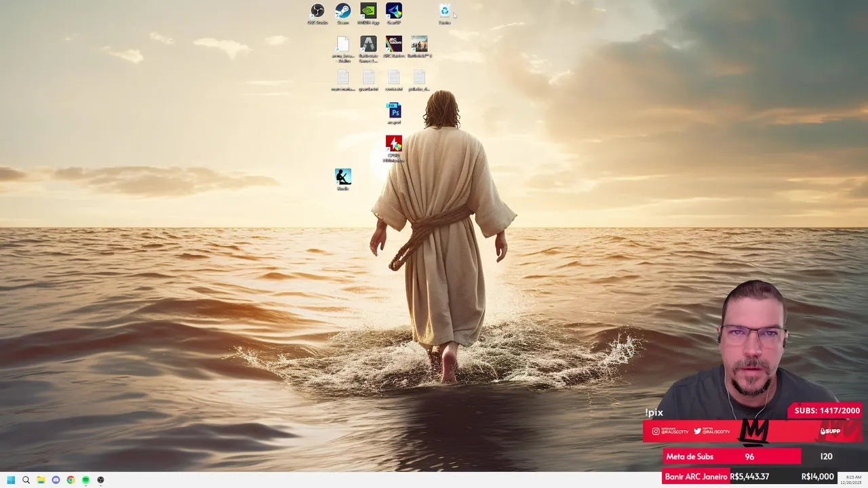Screen dimensions: 868x488
Task: Select the Battlefield 6 game shortcut
Action: pos(419,47)
